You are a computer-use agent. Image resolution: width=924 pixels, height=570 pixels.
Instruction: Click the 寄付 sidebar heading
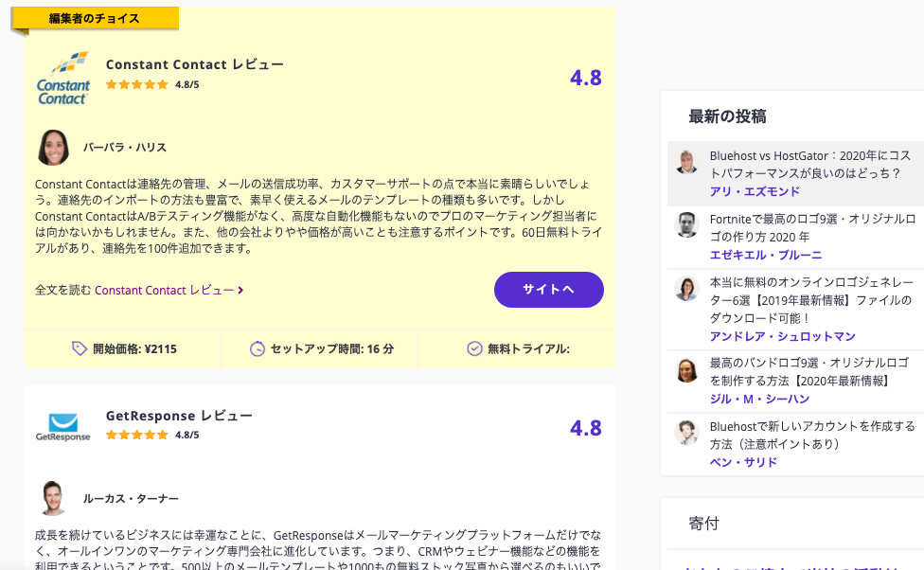pos(703,524)
